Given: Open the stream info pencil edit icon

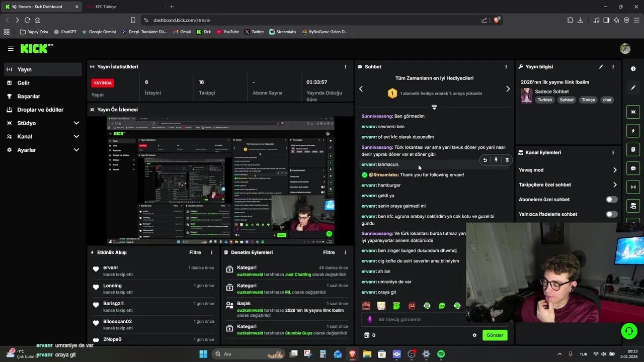Looking at the screenshot, I should point(601,67).
